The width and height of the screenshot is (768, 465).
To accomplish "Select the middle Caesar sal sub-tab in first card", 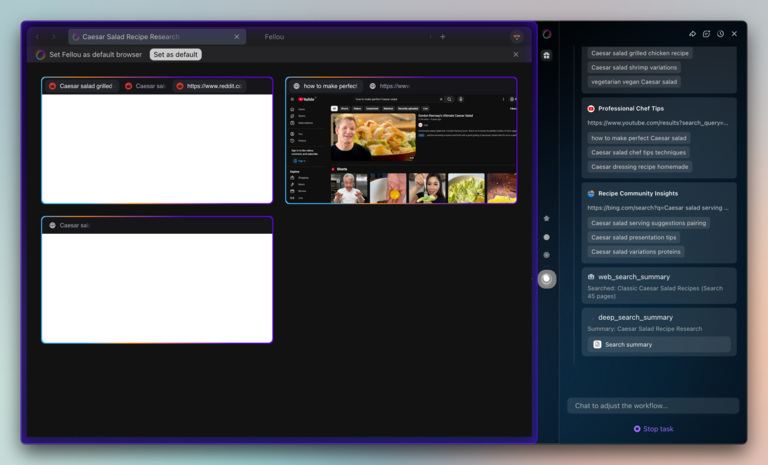I will 145,86.
